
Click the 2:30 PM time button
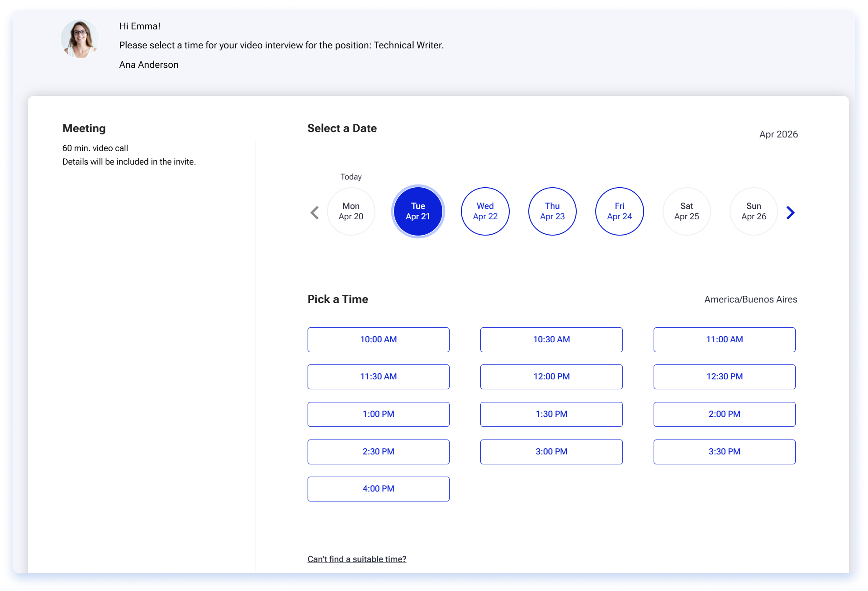[x=379, y=452]
